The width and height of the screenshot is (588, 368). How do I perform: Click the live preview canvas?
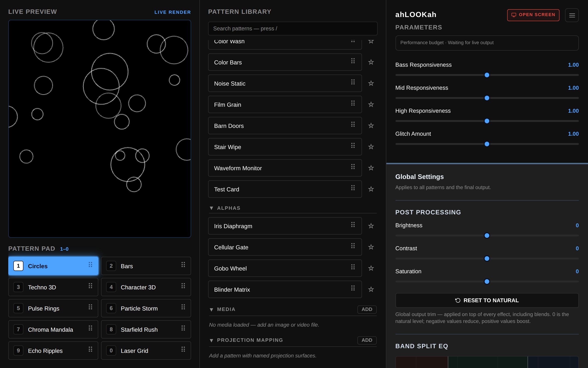(x=100, y=129)
